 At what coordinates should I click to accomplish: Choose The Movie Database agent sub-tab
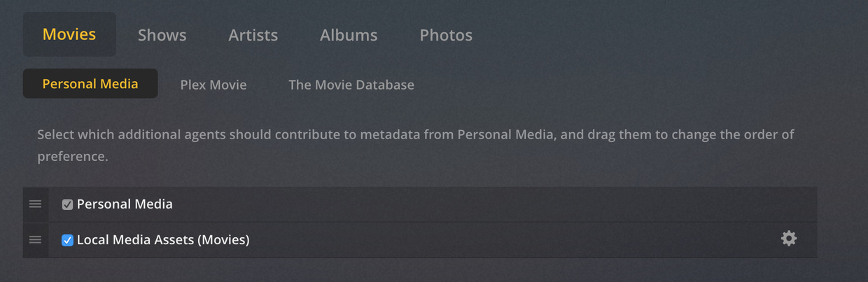click(351, 85)
